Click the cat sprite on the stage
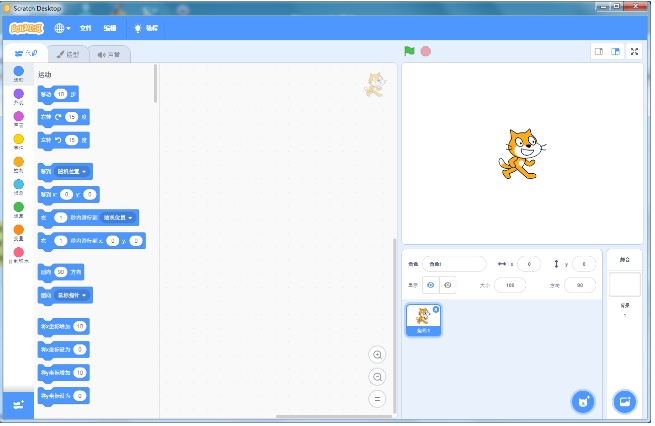 [x=522, y=154]
